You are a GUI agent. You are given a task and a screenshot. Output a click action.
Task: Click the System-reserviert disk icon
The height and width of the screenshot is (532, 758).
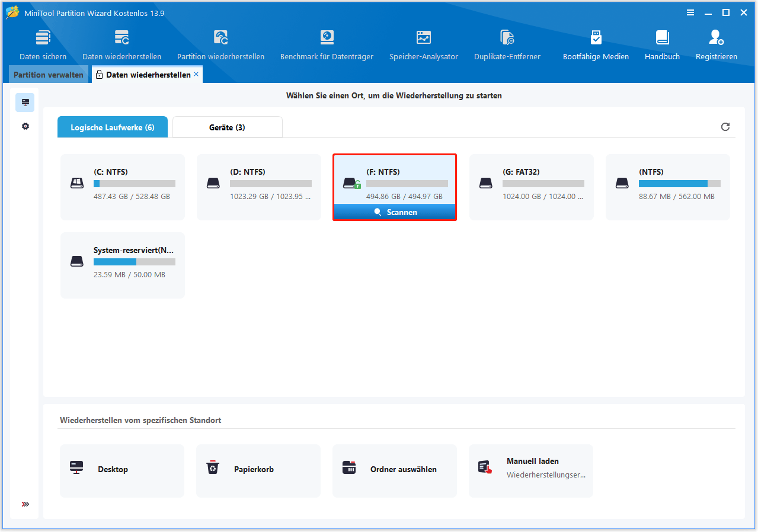click(77, 261)
